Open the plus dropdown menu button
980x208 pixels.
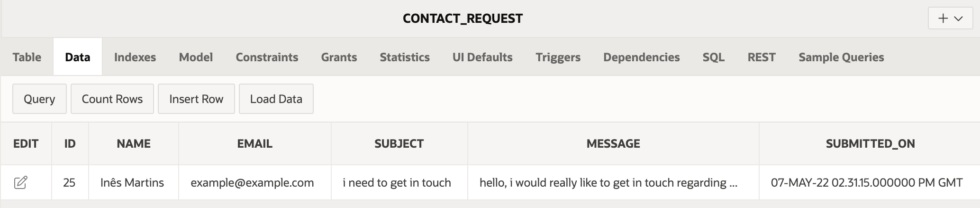pos(950,19)
